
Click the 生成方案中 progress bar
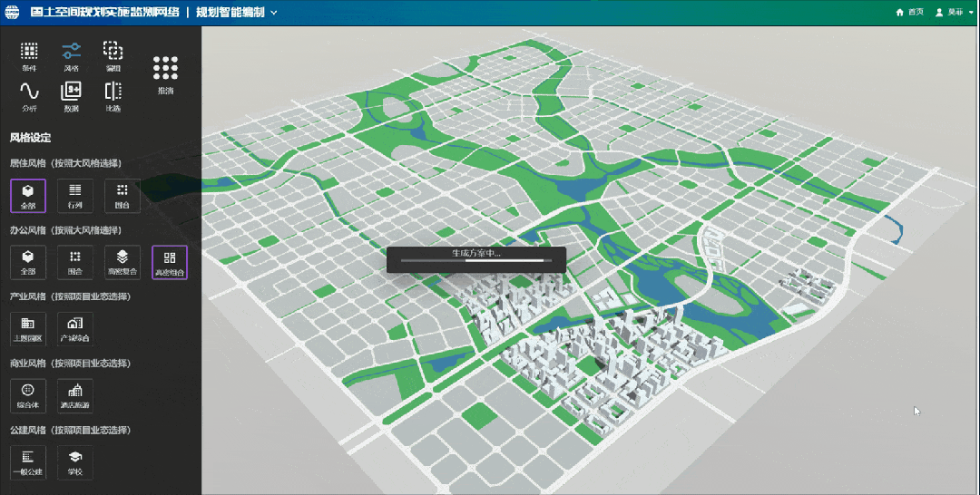[x=476, y=260]
